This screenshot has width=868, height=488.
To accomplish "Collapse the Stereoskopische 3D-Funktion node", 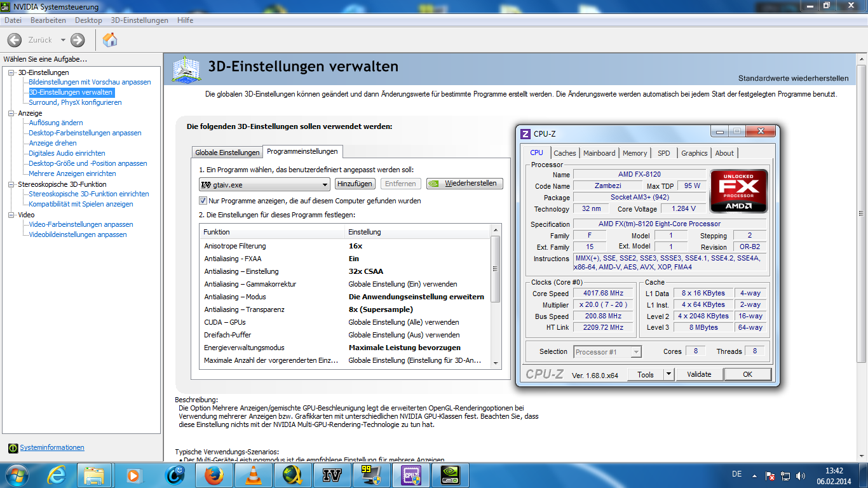I will point(11,184).
